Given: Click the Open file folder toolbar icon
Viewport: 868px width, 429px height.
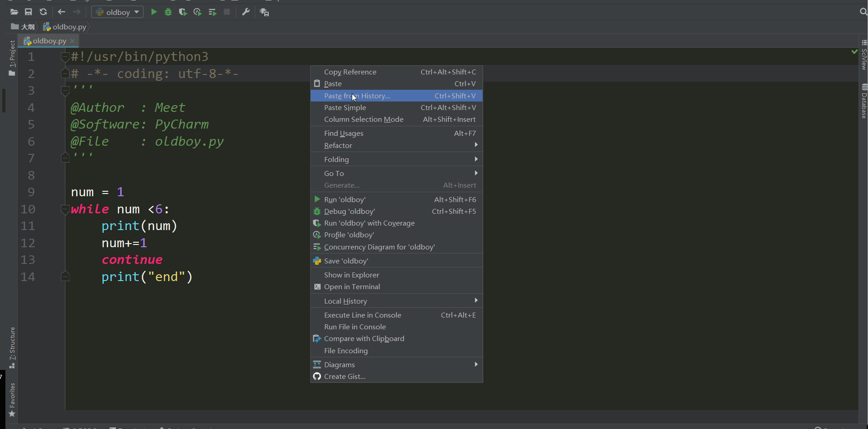Looking at the screenshot, I should 14,12.
